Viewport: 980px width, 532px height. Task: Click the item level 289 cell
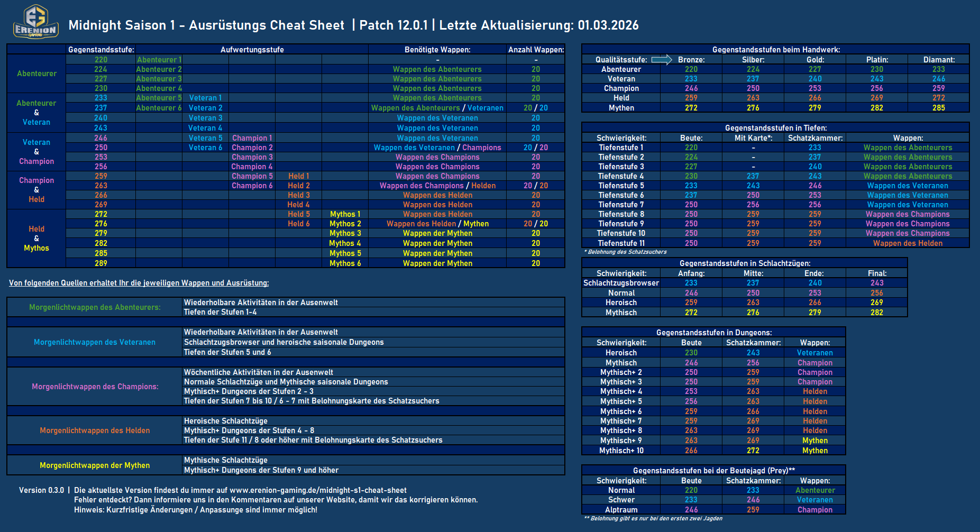100,263
